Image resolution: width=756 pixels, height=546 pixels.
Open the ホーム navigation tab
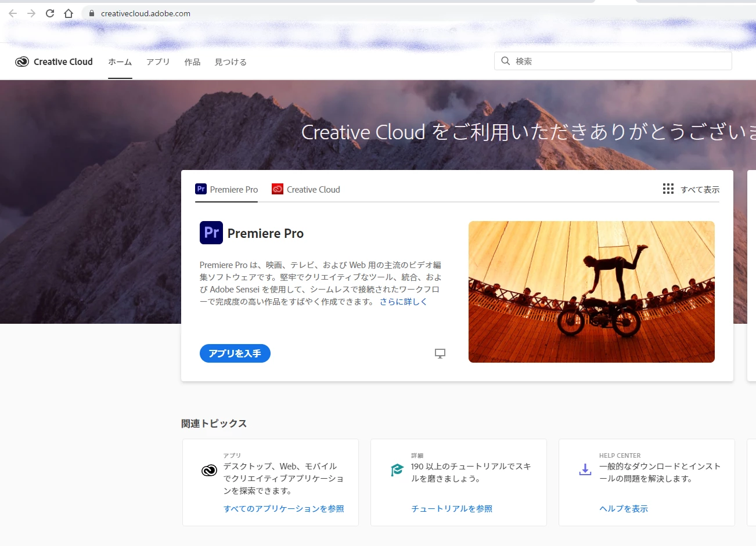pyautogui.click(x=120, y=62)
